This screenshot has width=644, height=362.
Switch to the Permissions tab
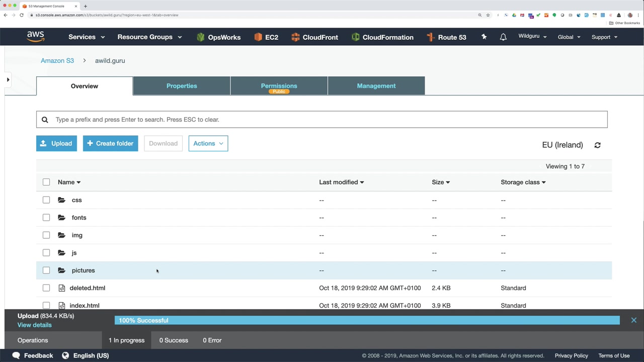(x=279, y=86)
